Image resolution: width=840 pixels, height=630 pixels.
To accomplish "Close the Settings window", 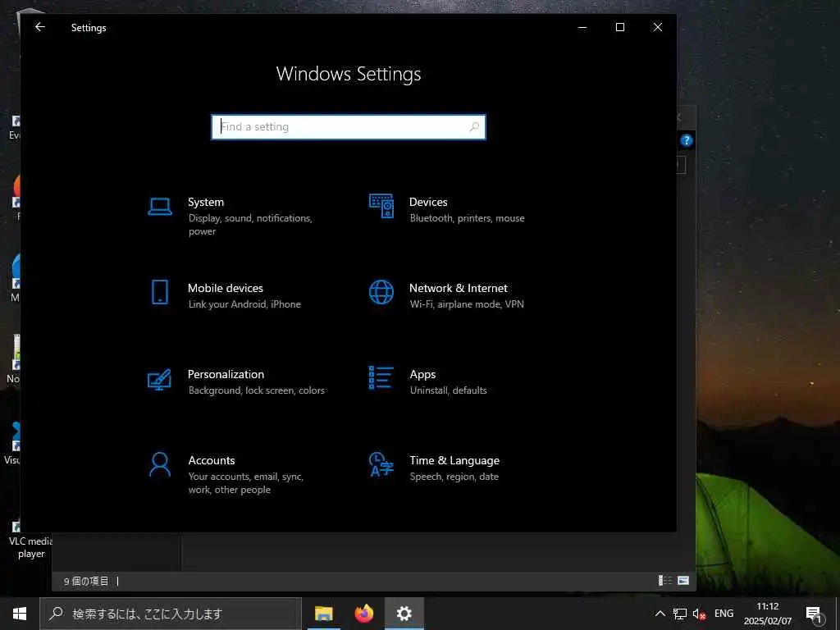I will tap(657, 27).
